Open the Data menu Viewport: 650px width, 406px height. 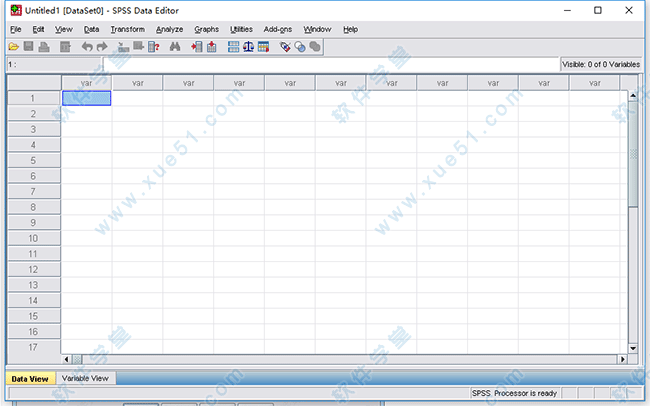[91, 29]
